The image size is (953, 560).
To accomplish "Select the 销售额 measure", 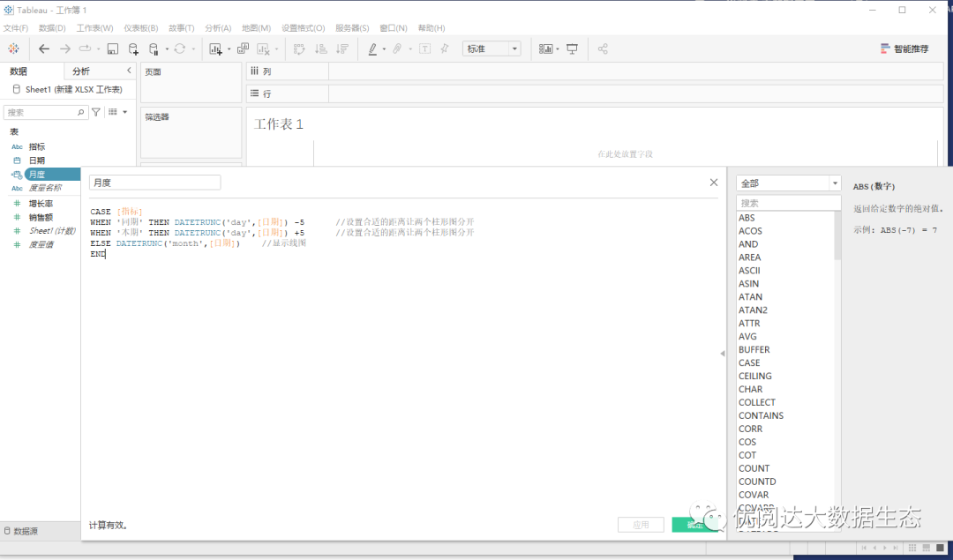I will [41, 217].
